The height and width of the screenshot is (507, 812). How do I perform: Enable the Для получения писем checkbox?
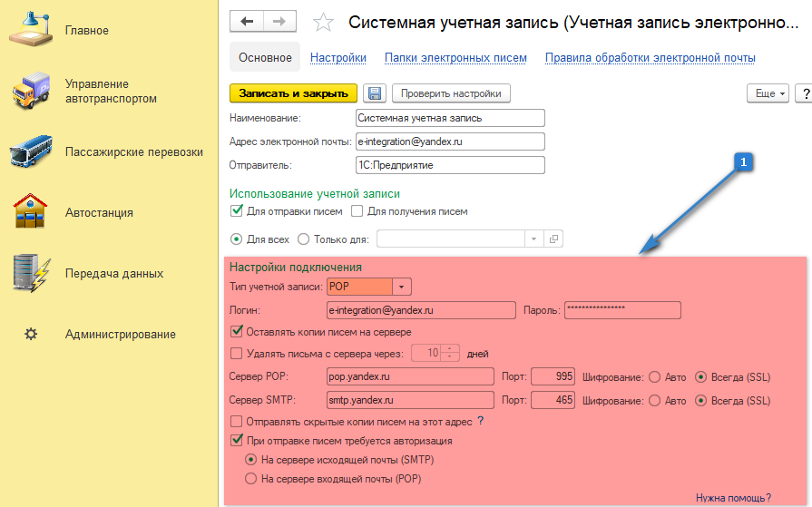pos(357,211)
